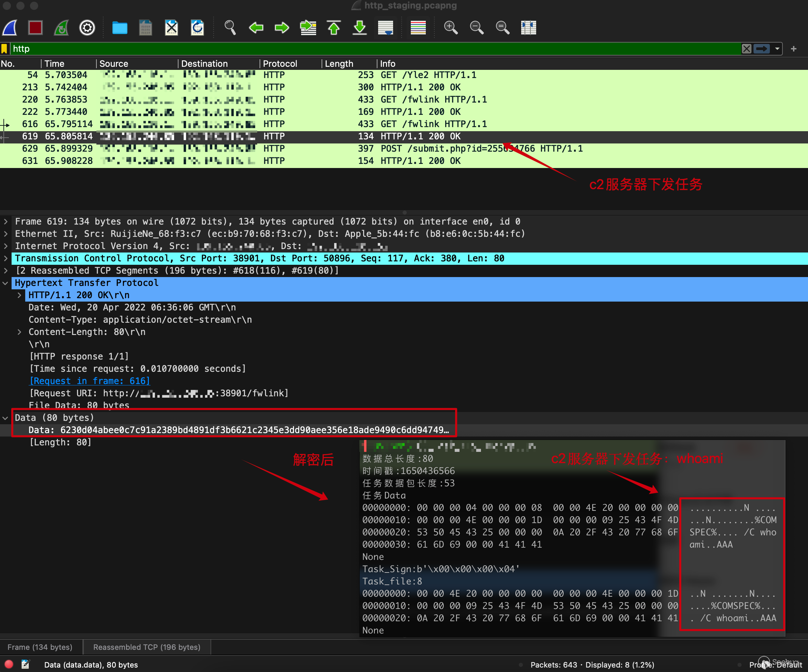Restart the current capture with green fin

(62, 28)
